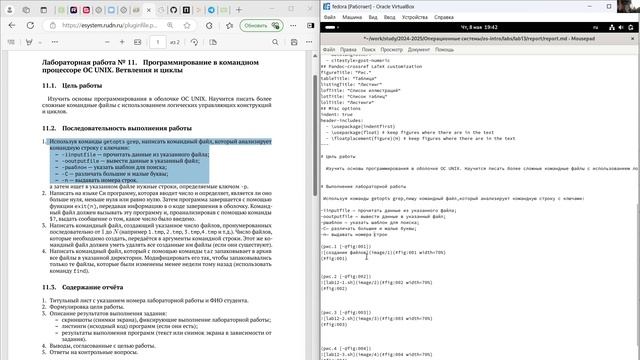Expand highlight tool options arrow
The width and height of the screenshot is (640, 360).
pyautogui.click(x=40, y=42)
